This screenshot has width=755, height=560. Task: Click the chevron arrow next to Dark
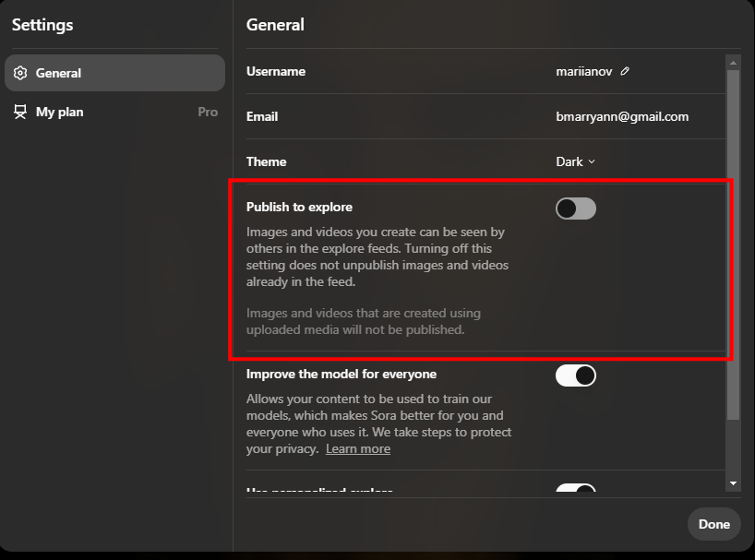592,161
